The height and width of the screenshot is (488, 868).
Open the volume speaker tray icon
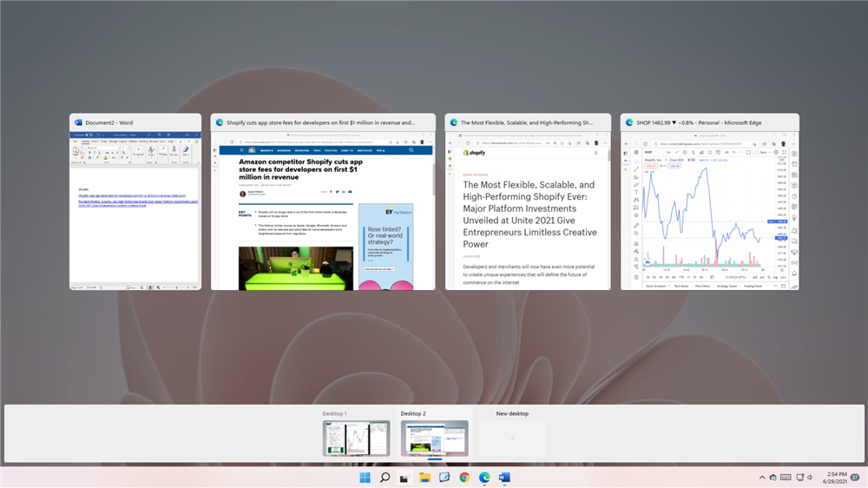click(810, 478)
